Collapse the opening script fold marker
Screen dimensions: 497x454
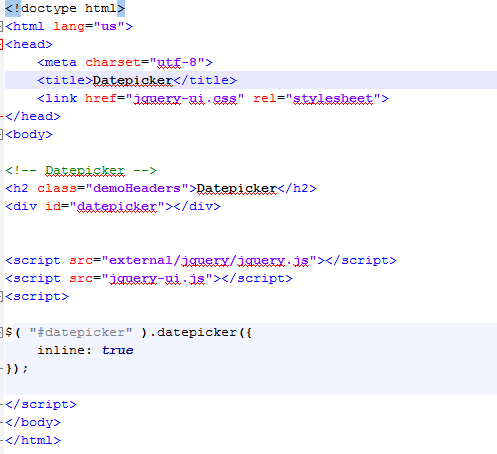pos(1,296)
